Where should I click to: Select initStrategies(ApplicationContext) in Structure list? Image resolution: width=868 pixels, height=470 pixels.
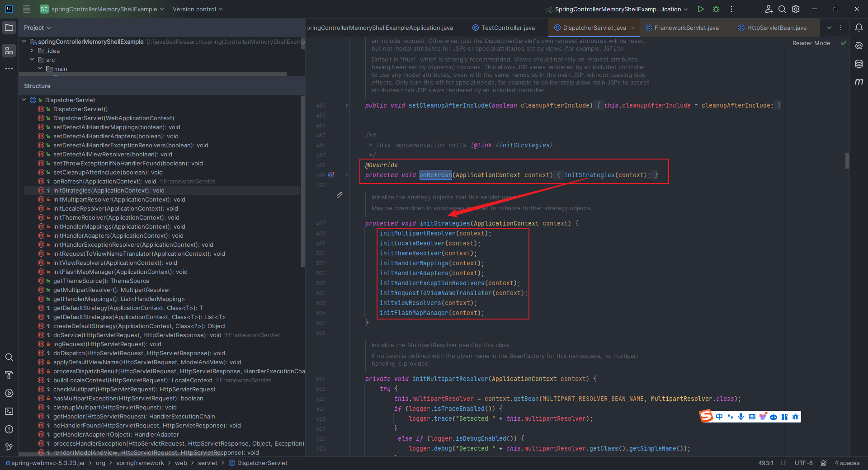click(108, 191)
